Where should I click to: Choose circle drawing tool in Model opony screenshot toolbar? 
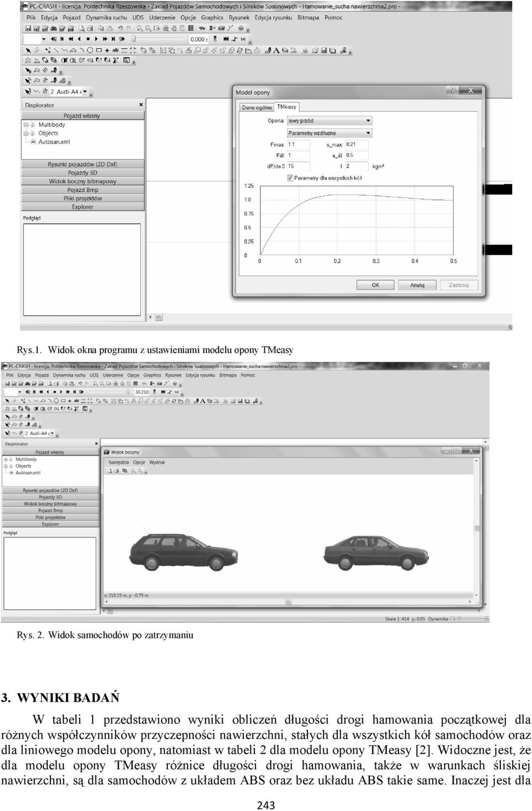tap(90, 50)
